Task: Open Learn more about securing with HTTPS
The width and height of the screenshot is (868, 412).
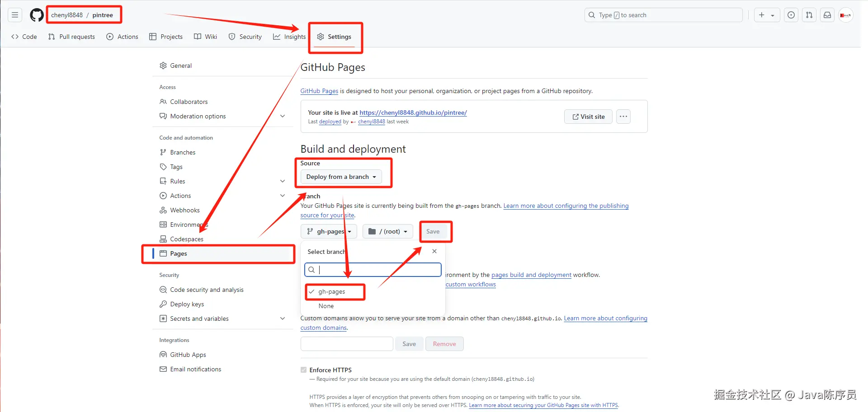Action: [x=543, y=405]
